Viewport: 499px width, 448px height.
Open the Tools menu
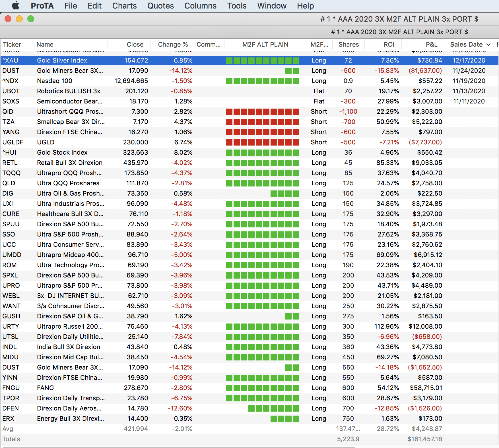pyautogui.click(x=237, y=6)
